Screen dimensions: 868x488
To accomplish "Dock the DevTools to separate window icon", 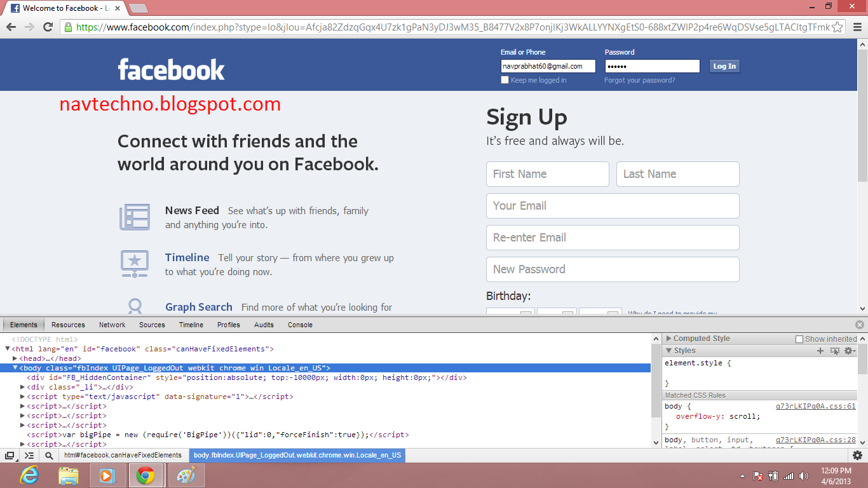I will (10, 456).
